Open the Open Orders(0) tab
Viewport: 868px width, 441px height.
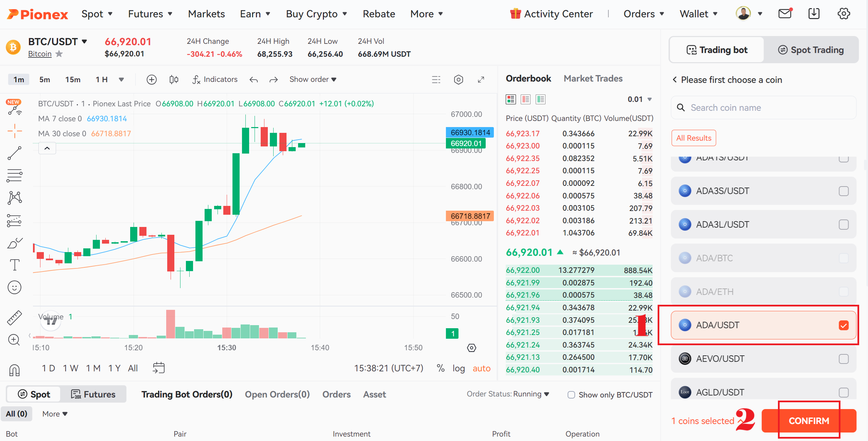(x=277, y=394)
